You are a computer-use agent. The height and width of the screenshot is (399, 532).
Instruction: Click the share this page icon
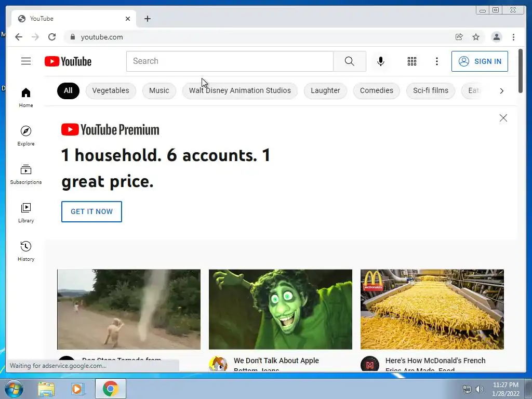pos(459,37)
